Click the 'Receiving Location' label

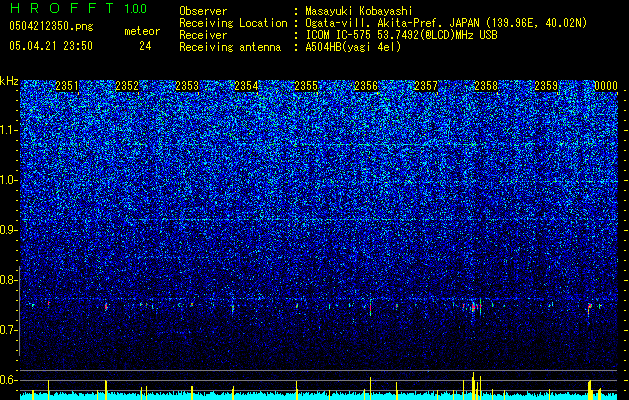tap(233, 23)
